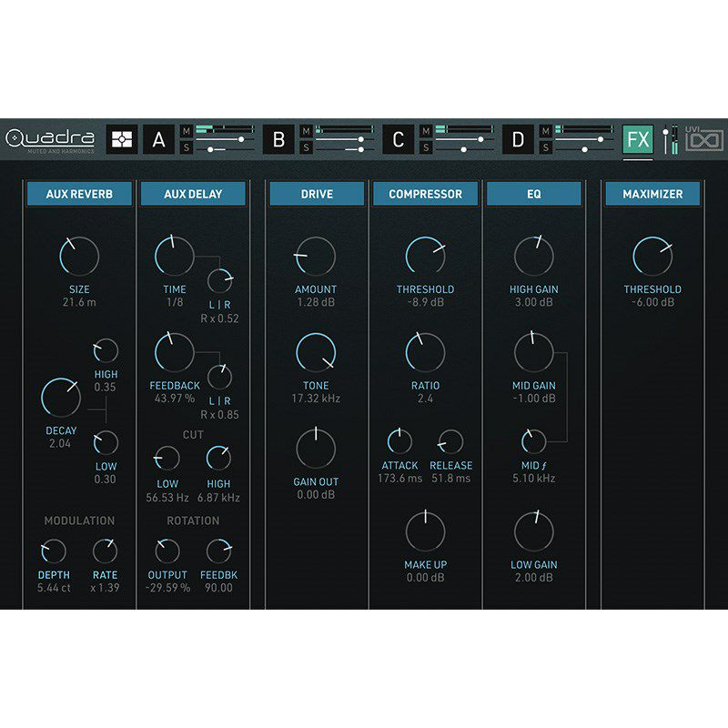Image resolution: width=728 pixels, height=728 pixels.
Task: Click the modulation RATE knob
Action: 105,551
